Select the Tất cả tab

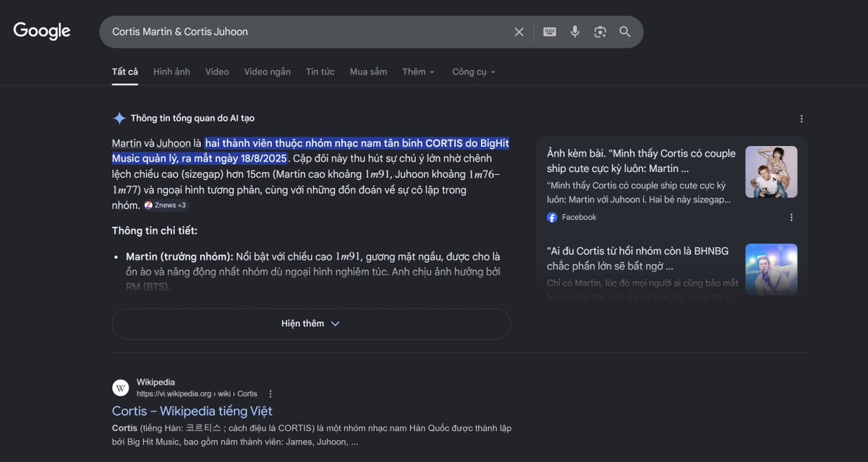(x=124, y=72)
